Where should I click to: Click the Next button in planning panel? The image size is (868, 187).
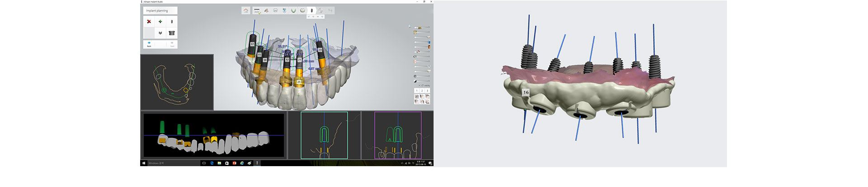click(172, 44)
